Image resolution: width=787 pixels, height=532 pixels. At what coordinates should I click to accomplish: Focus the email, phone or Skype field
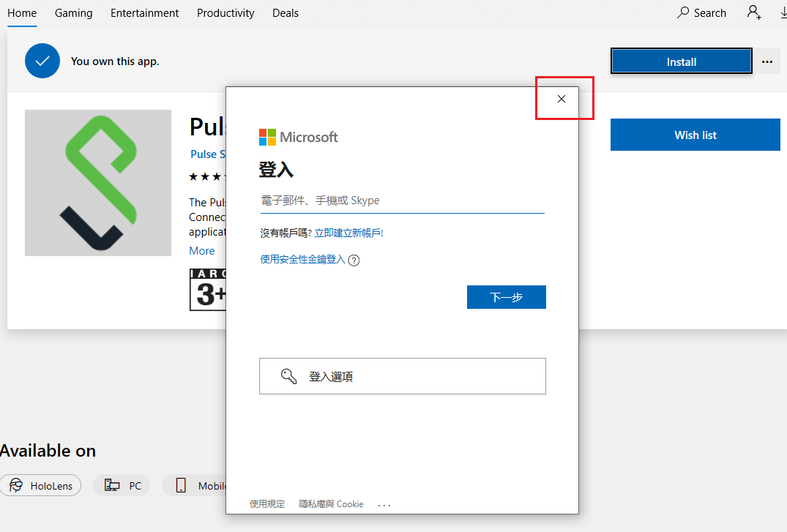click(x=401, y=201)
